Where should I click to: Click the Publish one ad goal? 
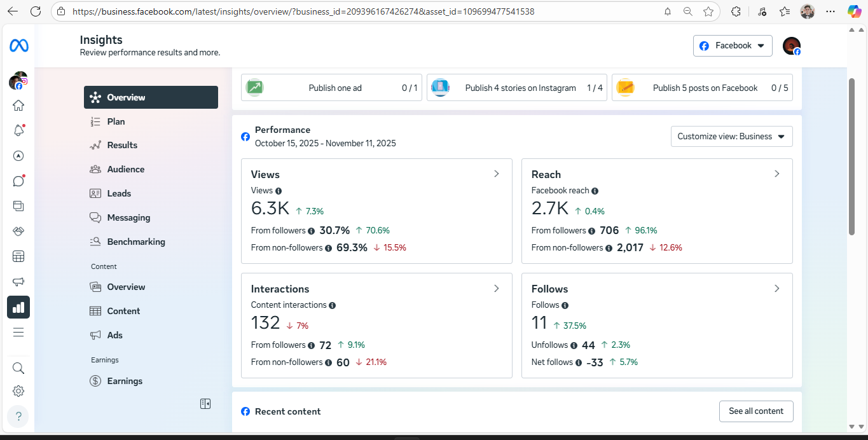click(331, 88)
